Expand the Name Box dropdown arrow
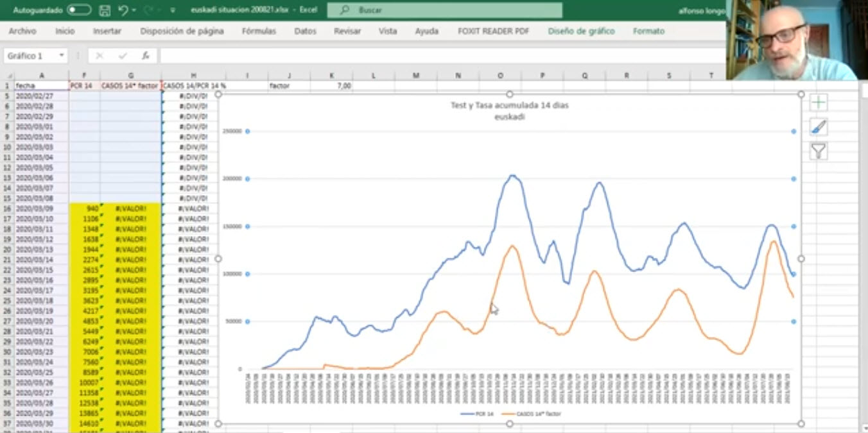This screenshot has height=433, width=868. click(x=62, y=56)
